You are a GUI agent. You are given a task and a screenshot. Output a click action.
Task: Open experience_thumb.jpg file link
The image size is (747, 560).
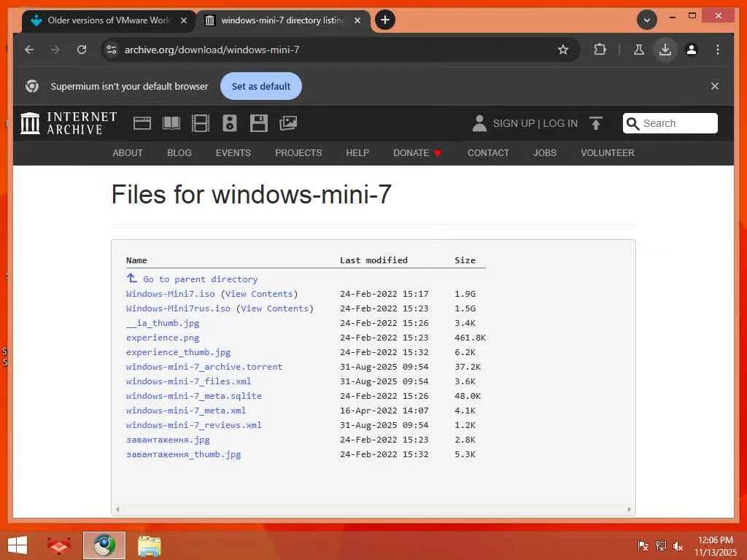point(179,352)
